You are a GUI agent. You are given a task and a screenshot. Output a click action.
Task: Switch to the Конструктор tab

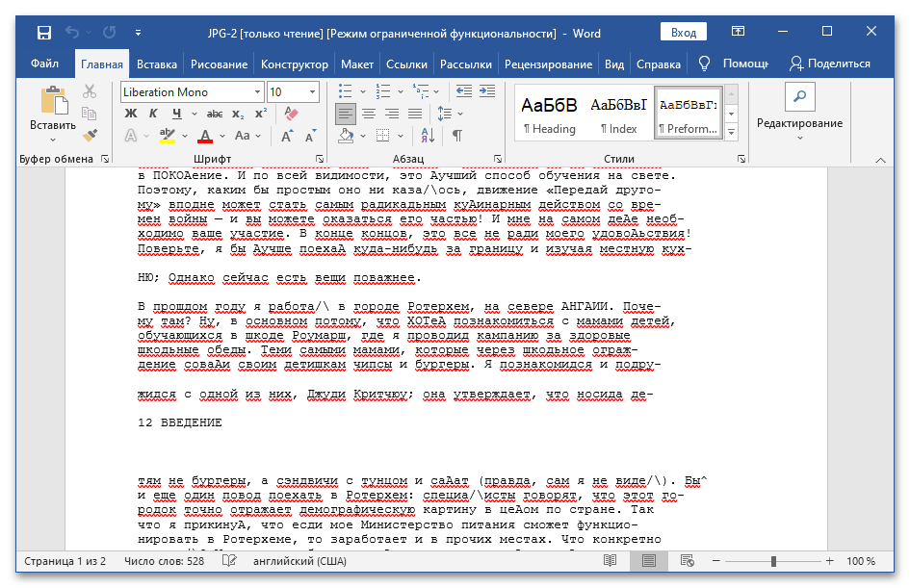(295, 64)
